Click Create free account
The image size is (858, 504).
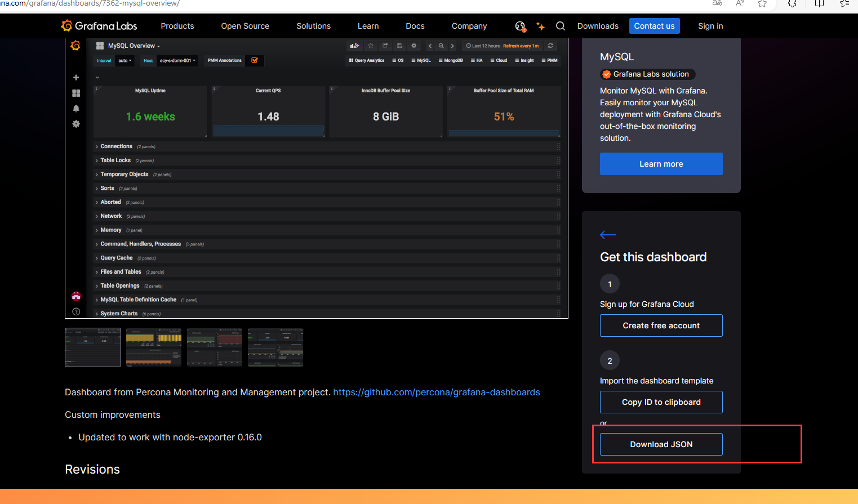coord(661,325)
